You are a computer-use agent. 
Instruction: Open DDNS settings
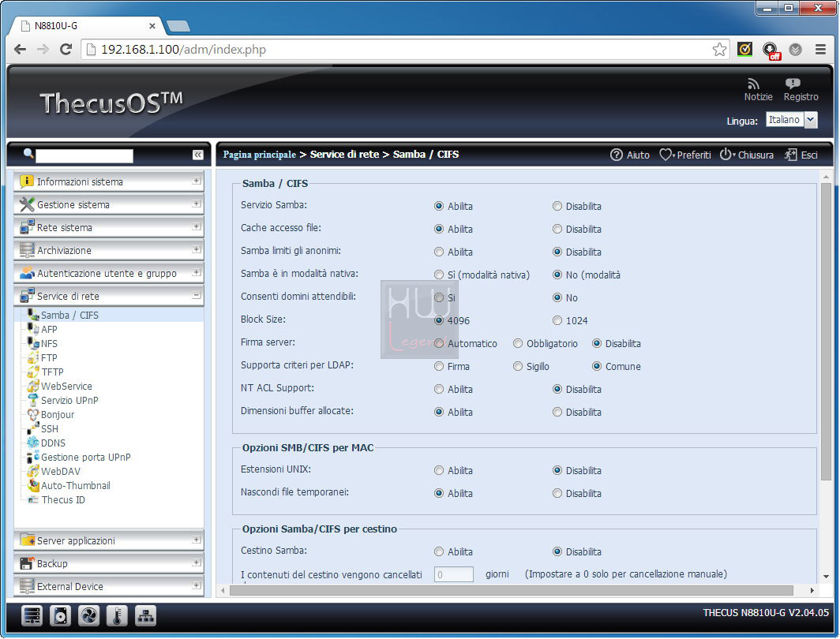click(52, 443)
